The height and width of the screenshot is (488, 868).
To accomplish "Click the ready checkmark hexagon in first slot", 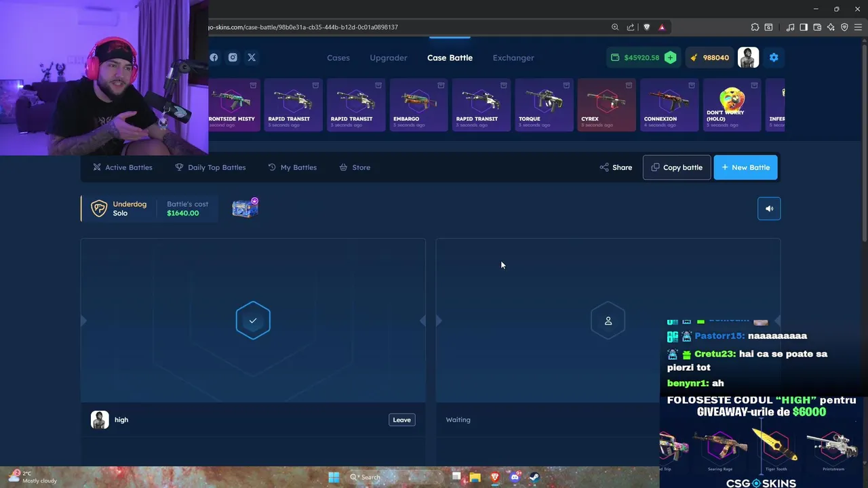I will (x=253, y=321).
